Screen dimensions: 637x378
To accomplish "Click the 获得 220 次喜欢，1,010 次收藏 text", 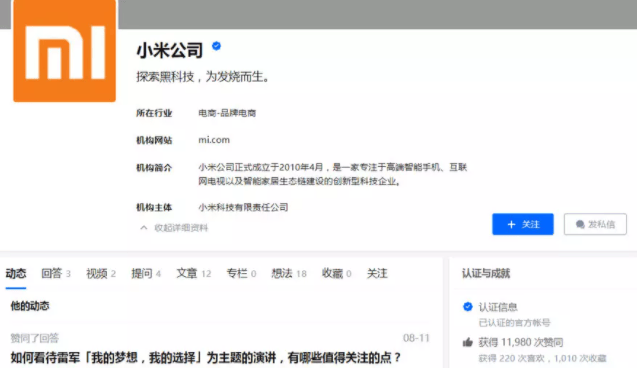I will click(542, 358).
